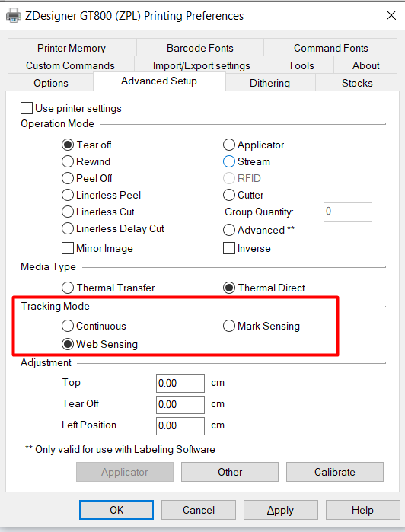405x532 pixels.
Task: Click the Top adjustment field
Action: coord(180,384)
